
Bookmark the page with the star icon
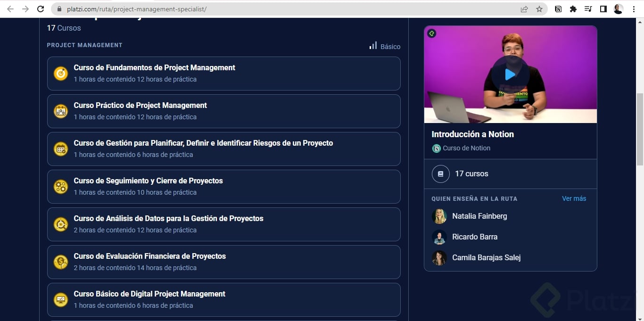[x=539, y=8]
